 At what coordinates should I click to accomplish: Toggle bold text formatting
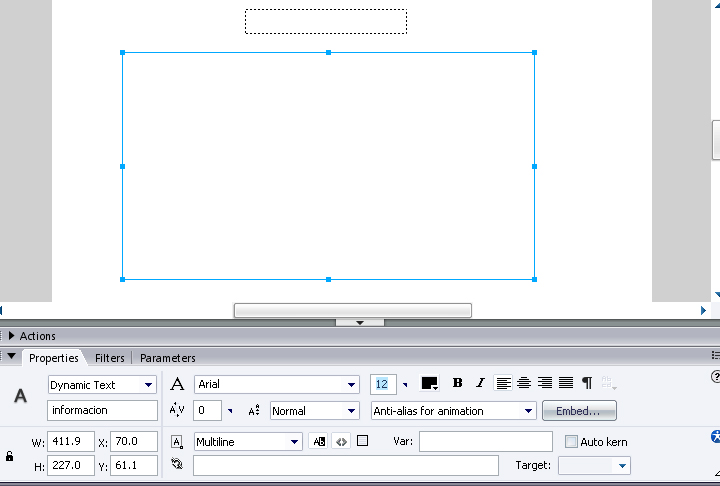[457, 383]
